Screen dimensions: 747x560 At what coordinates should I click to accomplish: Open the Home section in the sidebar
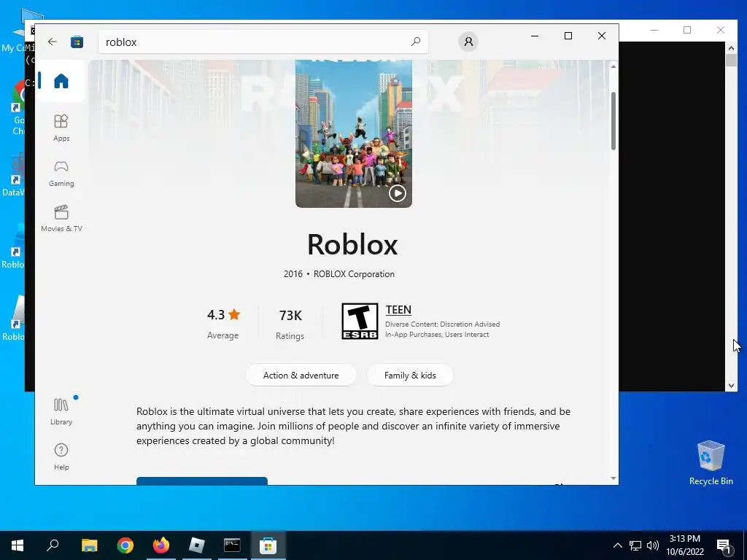[x=61, y=81]
